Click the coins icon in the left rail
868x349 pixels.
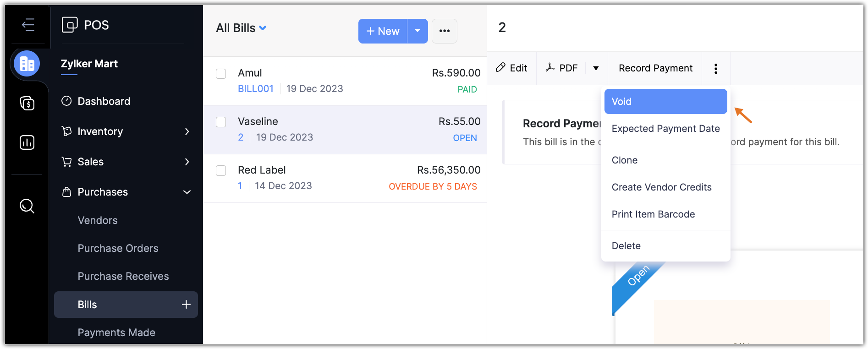[x=27, y=103]
